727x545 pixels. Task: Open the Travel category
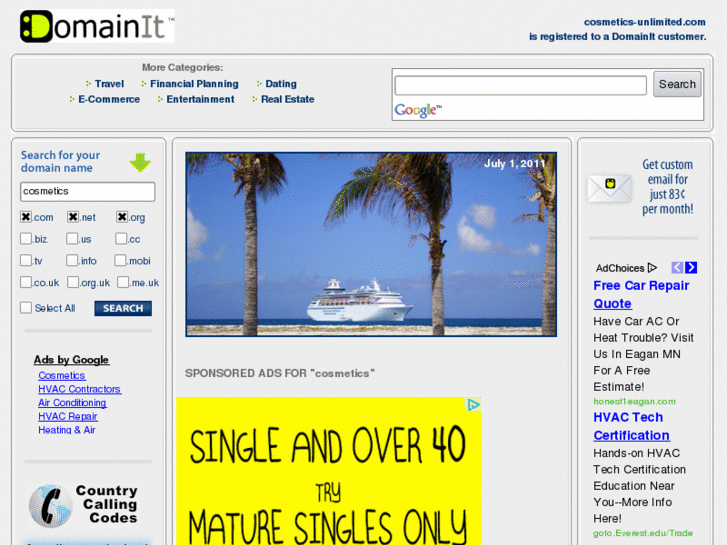click(x=109, y=83)
